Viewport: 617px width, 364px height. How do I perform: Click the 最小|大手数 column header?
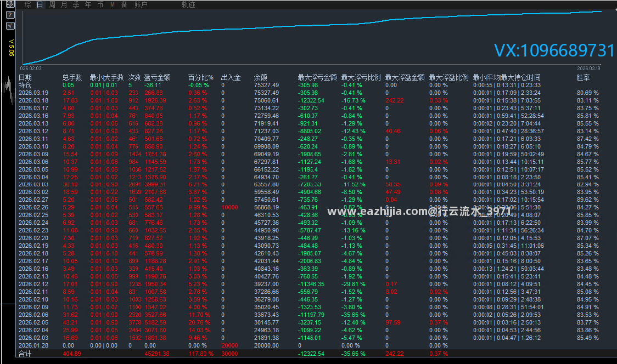point(106,77)
